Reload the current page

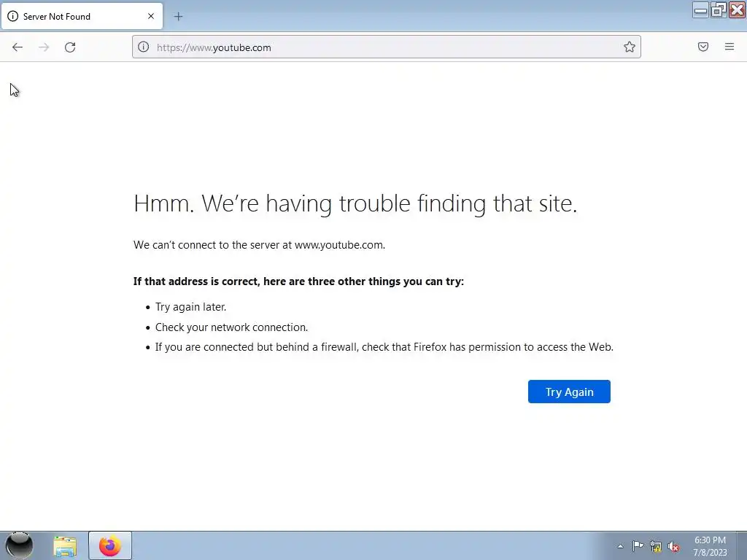(70, 47)
